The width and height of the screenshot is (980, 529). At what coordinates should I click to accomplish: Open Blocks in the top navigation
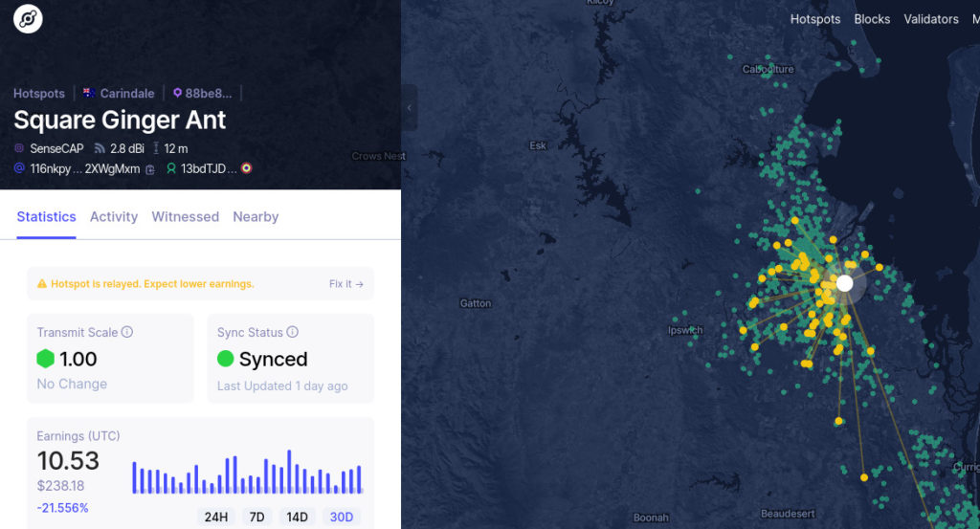[x=872, y=19]
